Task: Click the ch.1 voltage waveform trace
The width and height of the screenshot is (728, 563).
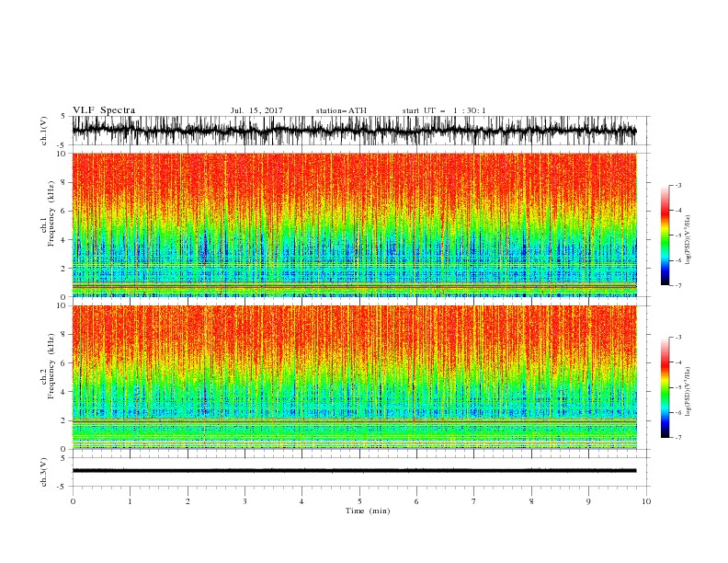Action: 354,131
